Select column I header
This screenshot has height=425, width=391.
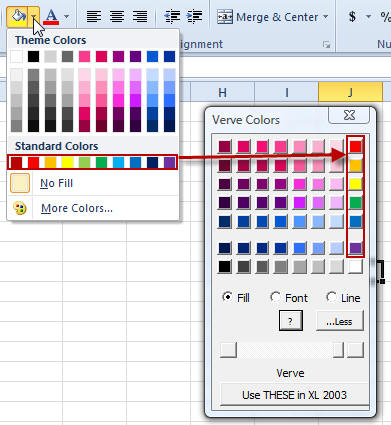286,92
